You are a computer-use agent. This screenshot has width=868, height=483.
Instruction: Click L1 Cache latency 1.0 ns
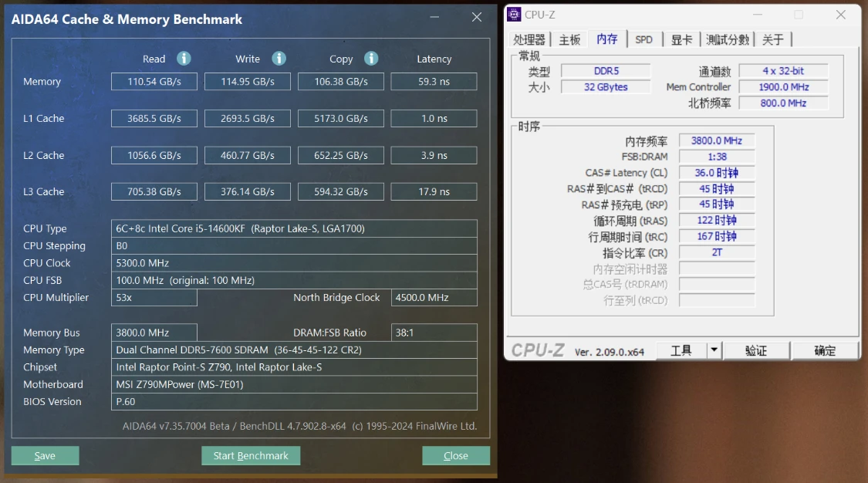tap(434, 118)
